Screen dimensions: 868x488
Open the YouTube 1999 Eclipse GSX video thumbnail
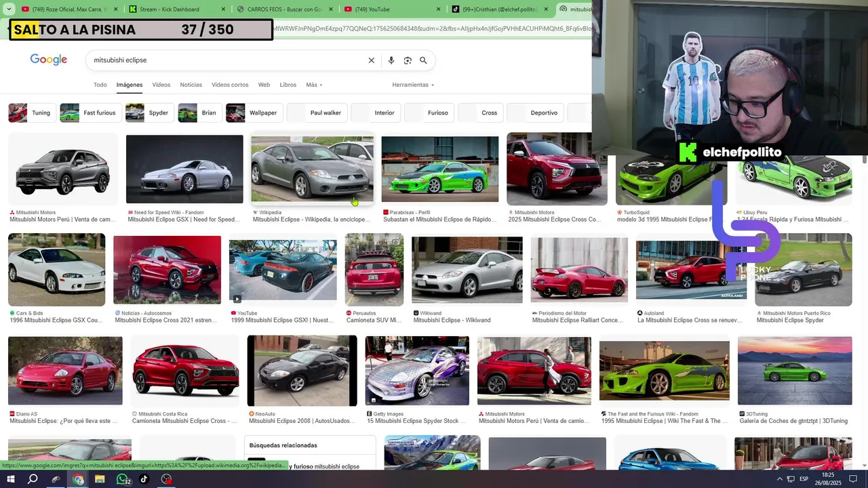pos(283,270)
